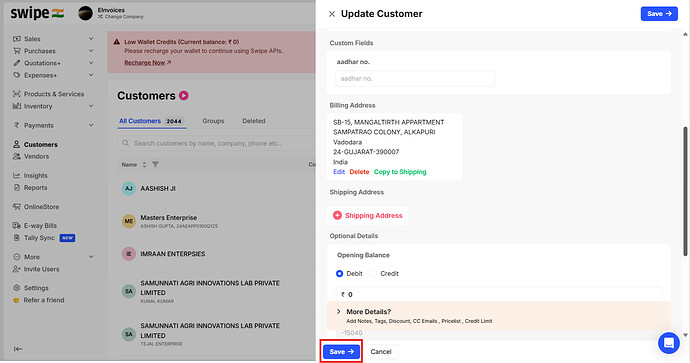Open Vendors page in sidebar

(37, 156)
